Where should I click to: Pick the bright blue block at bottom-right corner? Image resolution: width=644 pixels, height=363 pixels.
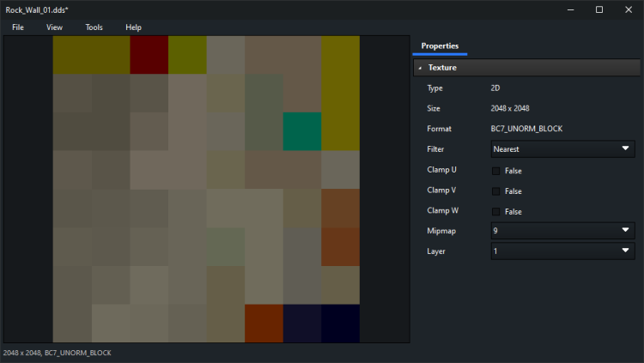(x=340, y=324)
